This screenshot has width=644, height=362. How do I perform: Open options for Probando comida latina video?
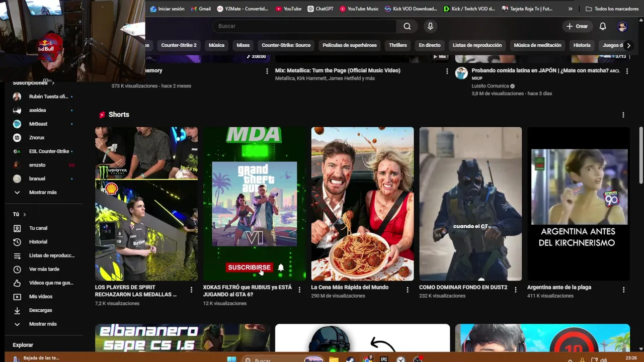[x=627, y=71]
